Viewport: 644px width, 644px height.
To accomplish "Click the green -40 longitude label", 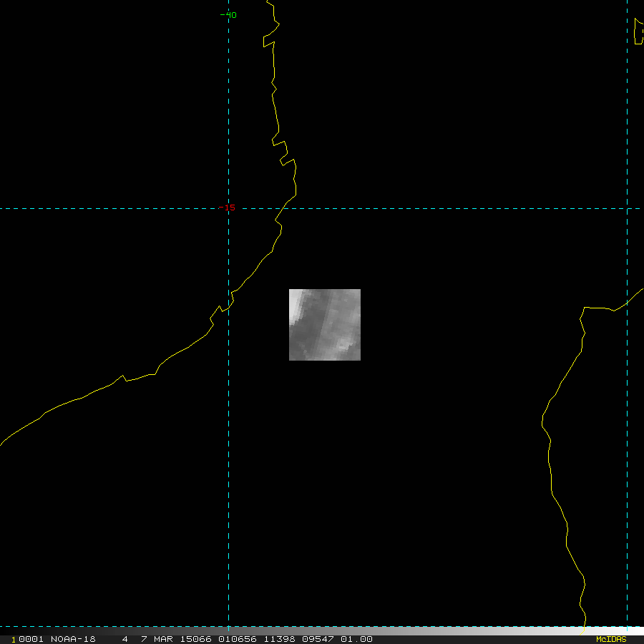I will pyautogui.click(x=228, y=15).
